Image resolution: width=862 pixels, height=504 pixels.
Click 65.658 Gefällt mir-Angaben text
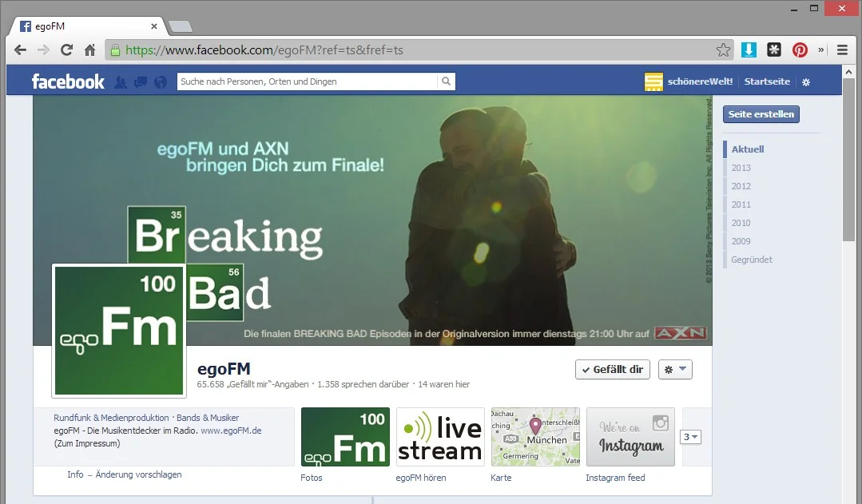point(253,384)
